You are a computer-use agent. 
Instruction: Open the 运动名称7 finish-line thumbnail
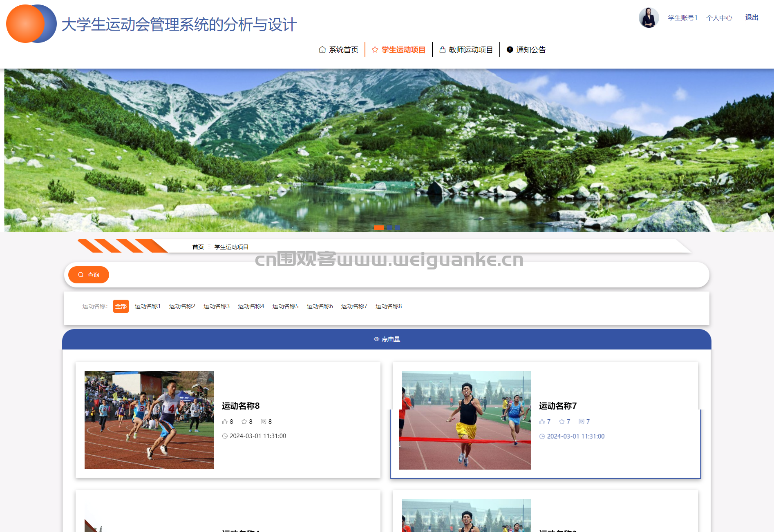[x=465, y=420]
